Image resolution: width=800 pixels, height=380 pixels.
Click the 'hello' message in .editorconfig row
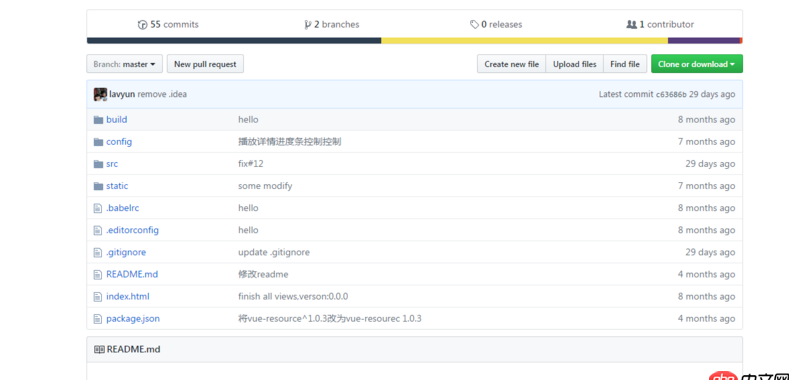pyautogui.click(x=248, y=230)
